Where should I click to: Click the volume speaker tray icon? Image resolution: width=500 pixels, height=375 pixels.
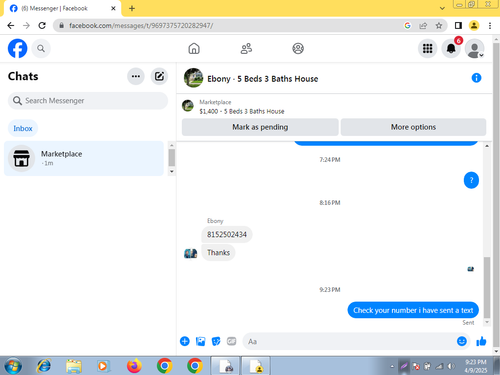click(x=451, y=366)
